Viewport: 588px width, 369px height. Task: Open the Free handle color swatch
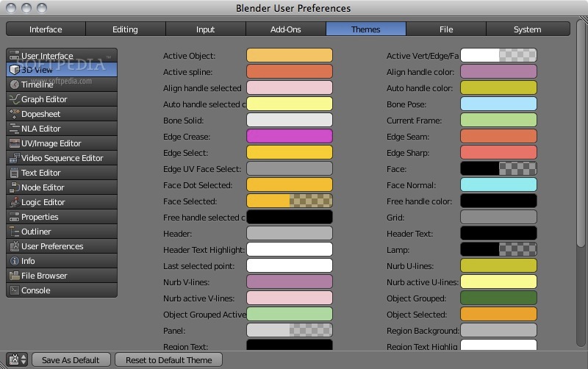pyautogui.click(x=498, y=201)
